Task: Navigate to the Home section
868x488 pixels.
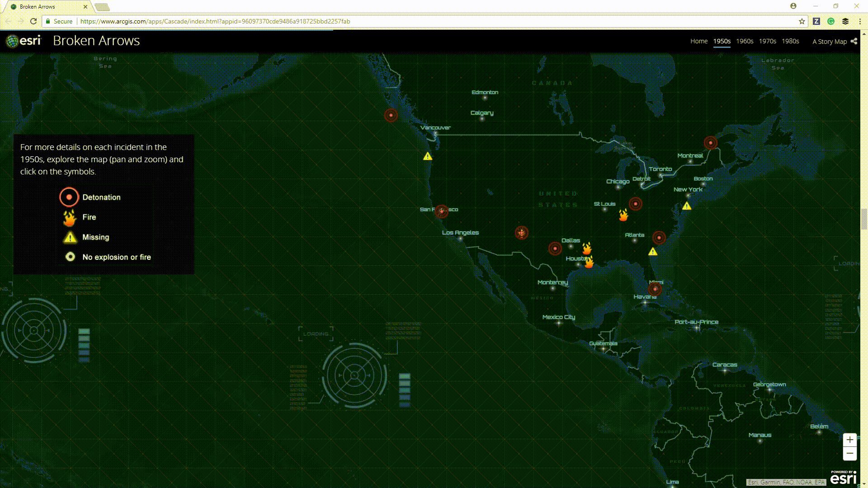Action: pyautogui.click(x=699, y=41)
